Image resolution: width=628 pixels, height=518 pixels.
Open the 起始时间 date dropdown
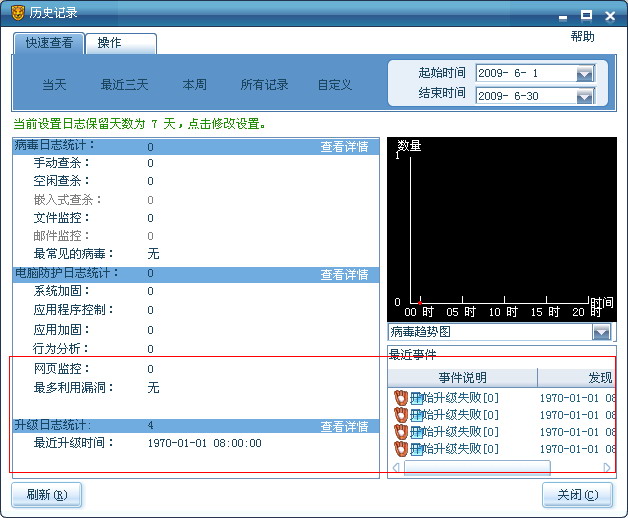point(585,74)
